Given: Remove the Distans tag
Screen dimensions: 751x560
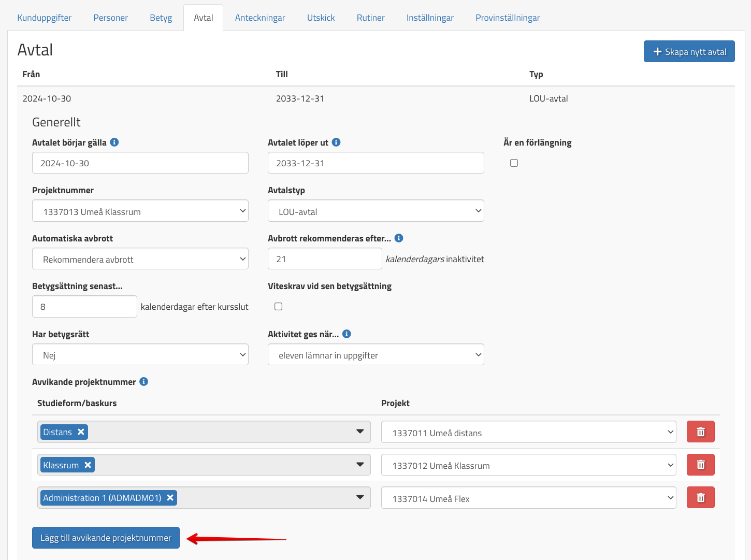Looking at the screenshot, I should [x=81, y=432].
